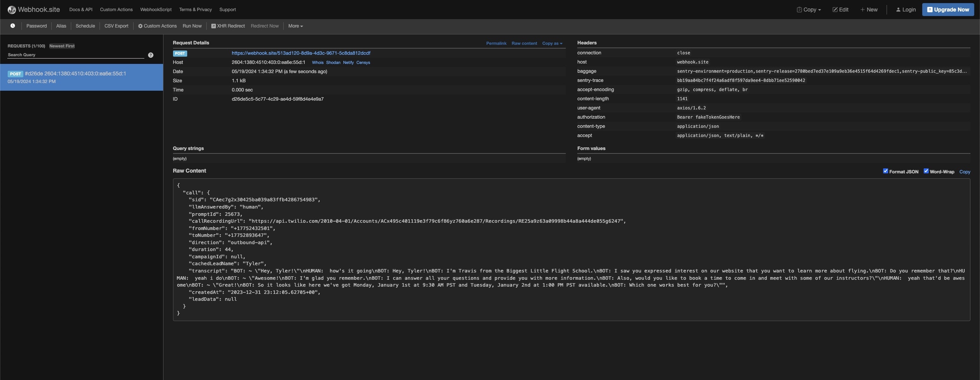Toggle the Word-Wrap checkbox
Image resolution: width=980 pixels, height=380 pixels.
click(926, 171)
